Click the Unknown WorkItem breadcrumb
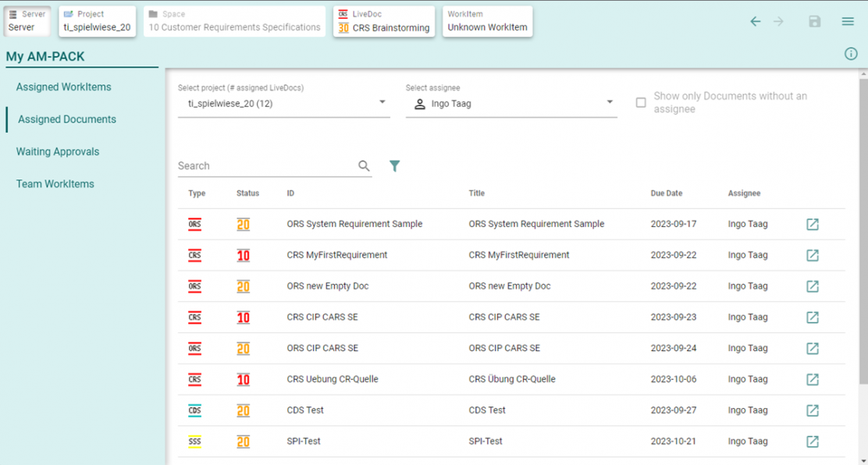Viewport: 868px width, 465px height. pos(487,21)
